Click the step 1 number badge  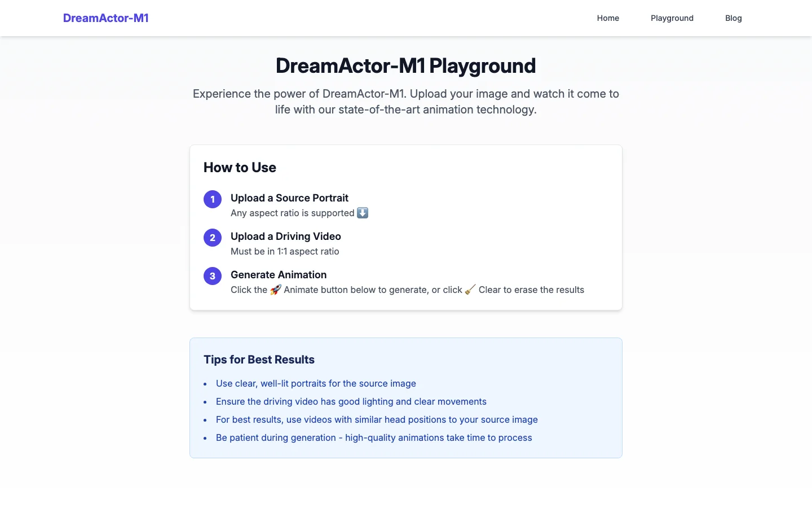click(x=213, y=199)
